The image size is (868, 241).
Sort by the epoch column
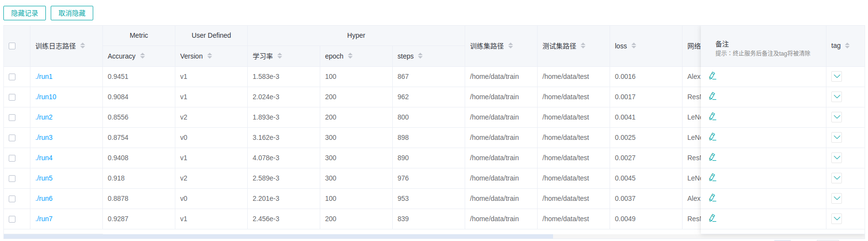pyautogui.click(x=350, y=56)
